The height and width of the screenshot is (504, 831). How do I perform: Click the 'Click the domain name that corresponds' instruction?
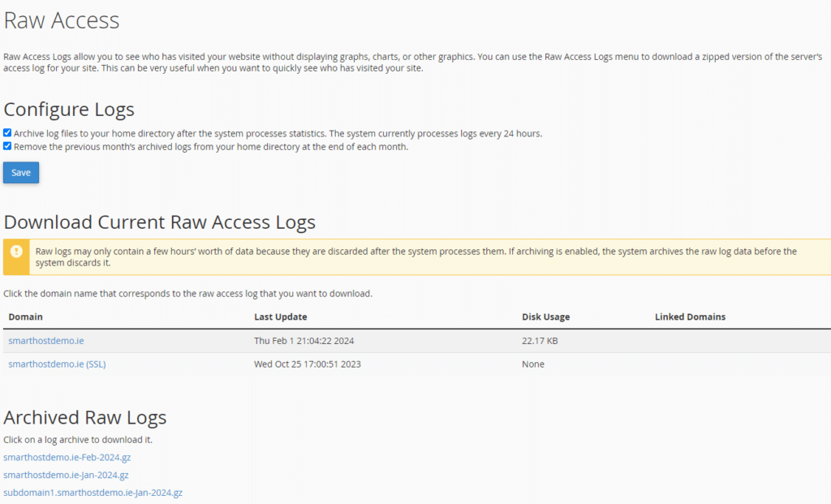(188, 294)
